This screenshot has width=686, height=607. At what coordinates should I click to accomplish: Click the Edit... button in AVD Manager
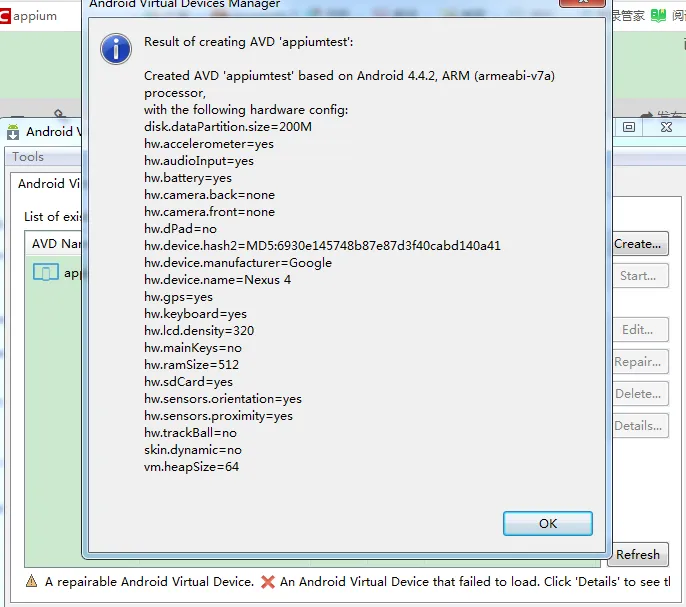pos(640,330)
